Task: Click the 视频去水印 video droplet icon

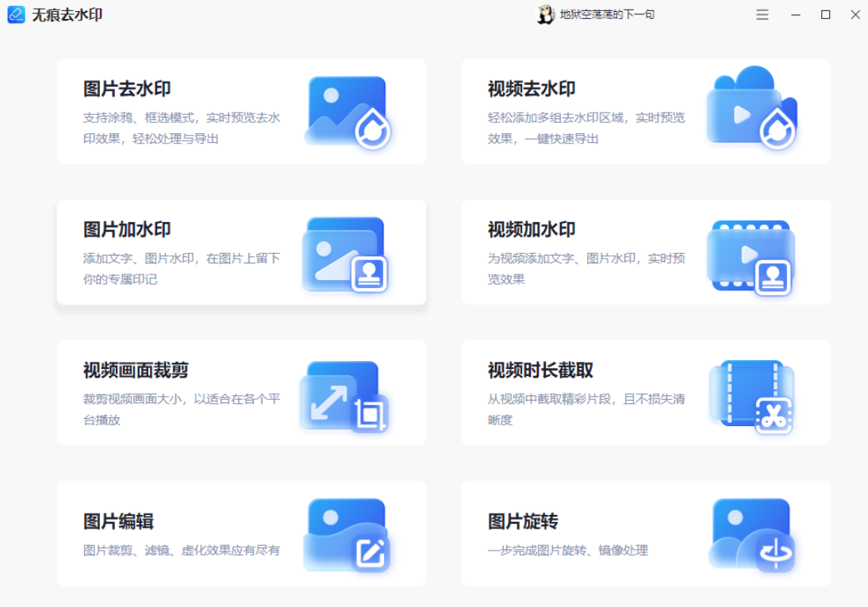Action: tap(751, 109)
